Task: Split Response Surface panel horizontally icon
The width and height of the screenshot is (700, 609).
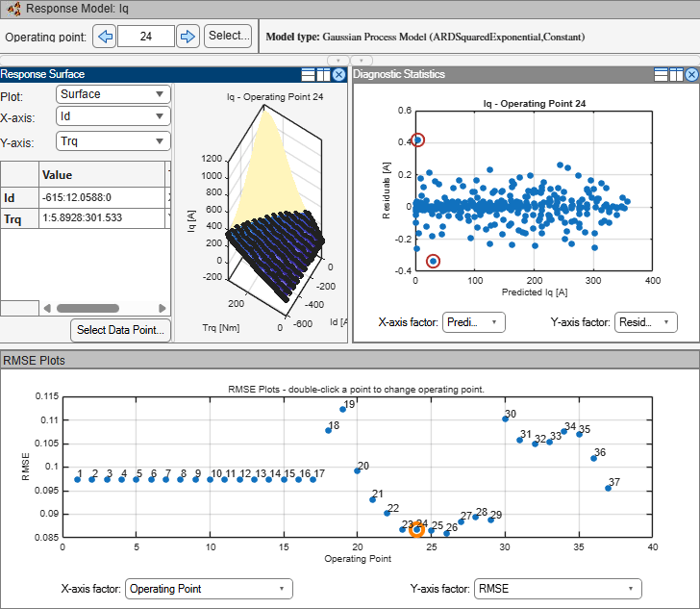Action: click(308, 75)
